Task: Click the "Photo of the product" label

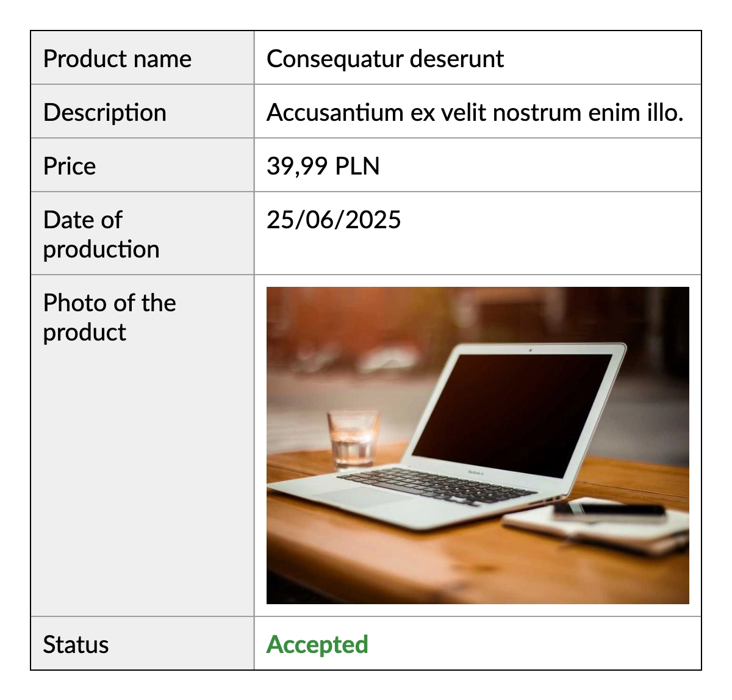Action: (109, 317)
